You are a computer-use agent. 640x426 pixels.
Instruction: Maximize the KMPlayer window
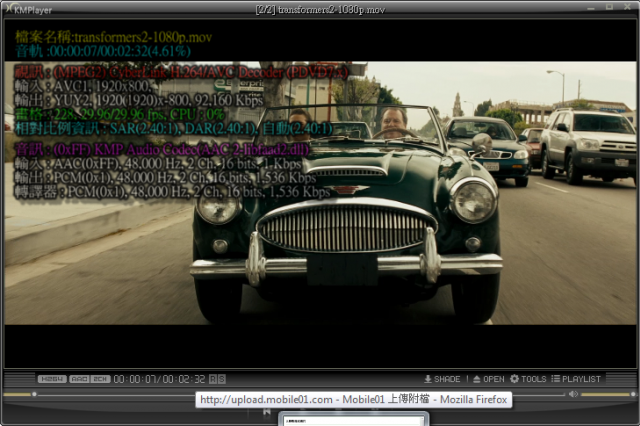click(609, 7)
